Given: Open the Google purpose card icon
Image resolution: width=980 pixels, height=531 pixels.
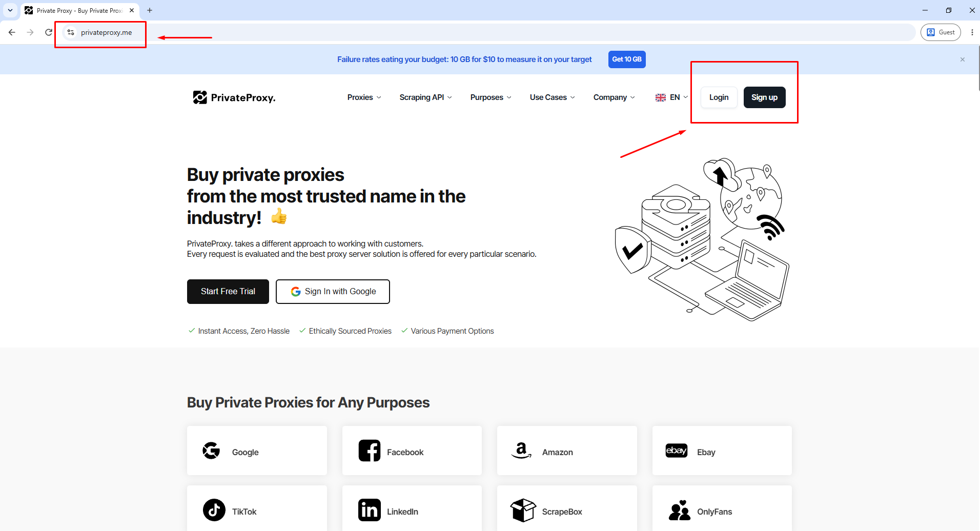Looking at the screenshot, I should [211, 451].
